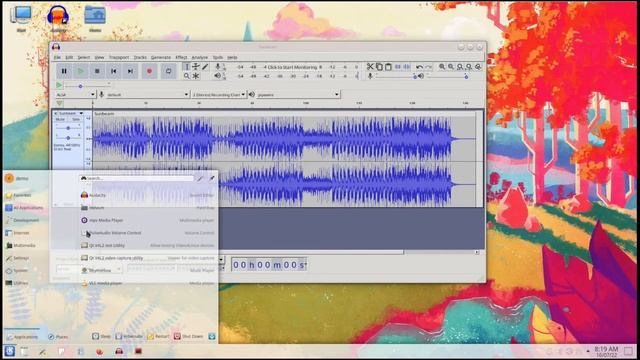Image resolution: width=640 pixels, height=360 pixels.
Task: Switch to the Places tab in launcher
Action: [x=58, y=337]
